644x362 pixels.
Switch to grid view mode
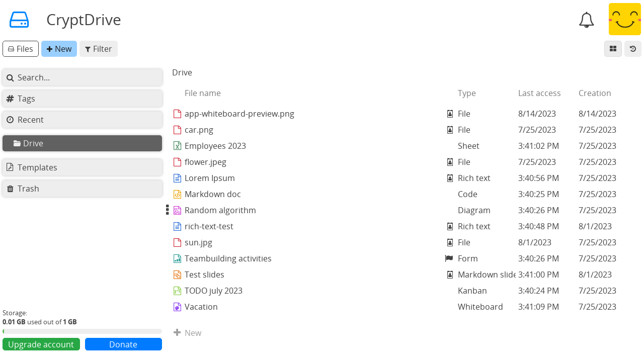(613, 49)
